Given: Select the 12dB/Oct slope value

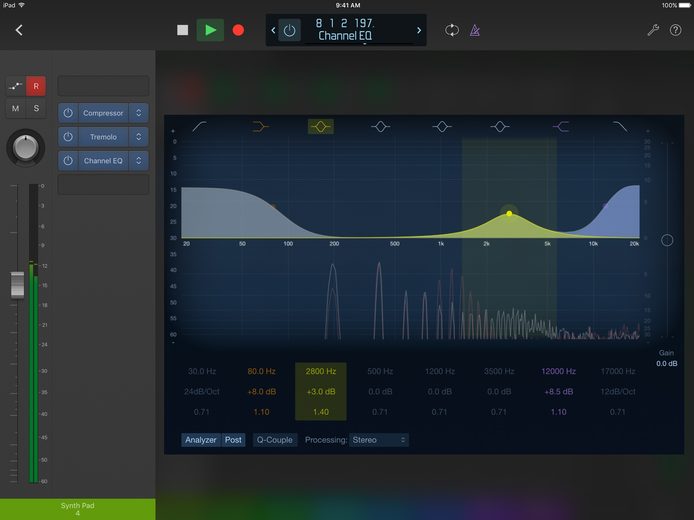Looking at the screenshot, I should (618, 392).
